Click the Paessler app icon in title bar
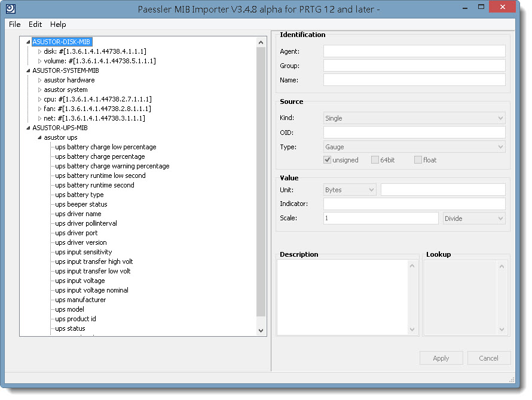532x400 pixels. pos(11,8)
